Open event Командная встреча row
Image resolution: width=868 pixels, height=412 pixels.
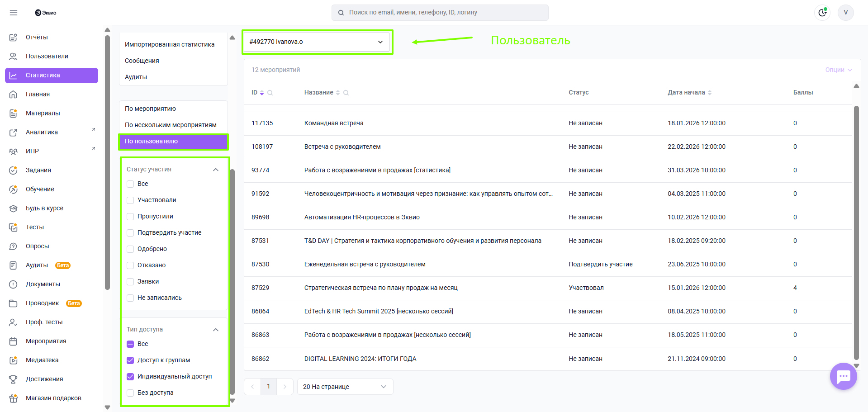pyautogui.click(x=334, y=123)
